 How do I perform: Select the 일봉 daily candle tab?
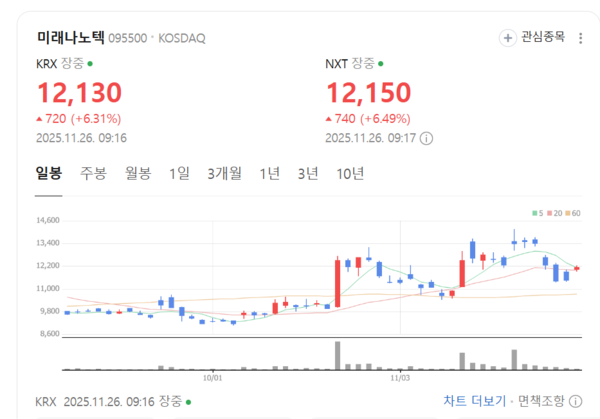click(49, 173)
